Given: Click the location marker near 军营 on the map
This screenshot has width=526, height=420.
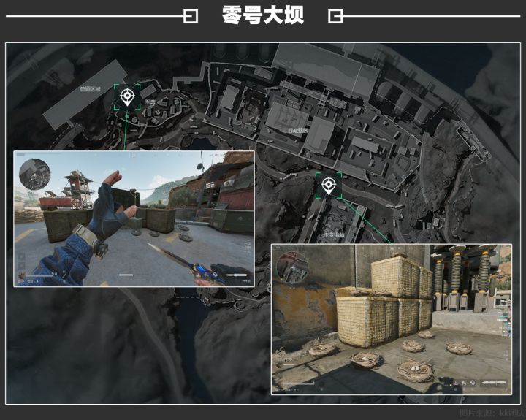Looking at the screenshot, I should tap(127, 97).
